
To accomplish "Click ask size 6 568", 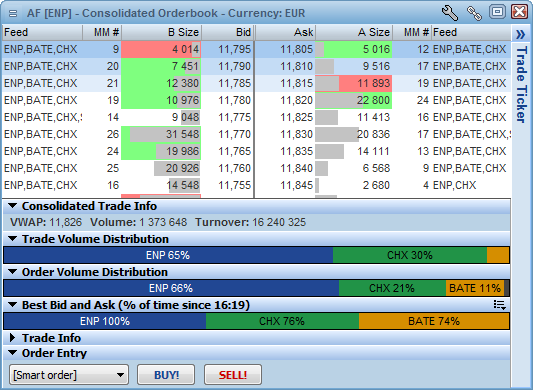I will pyautogui.click(x=376, y=168).
